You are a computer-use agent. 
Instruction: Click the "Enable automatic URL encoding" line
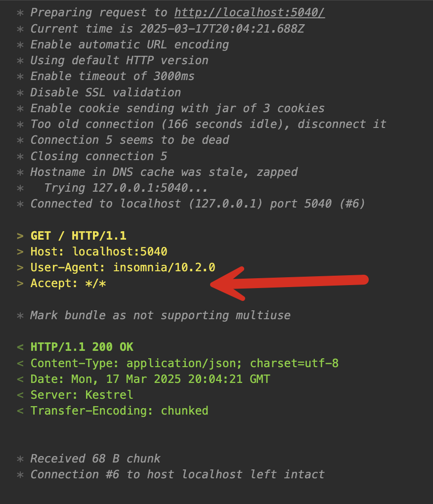[130, 44]
